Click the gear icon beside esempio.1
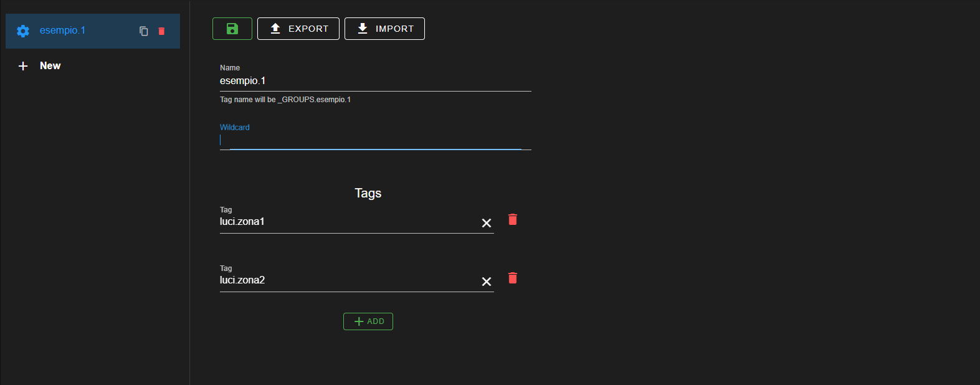 [23, 31]
